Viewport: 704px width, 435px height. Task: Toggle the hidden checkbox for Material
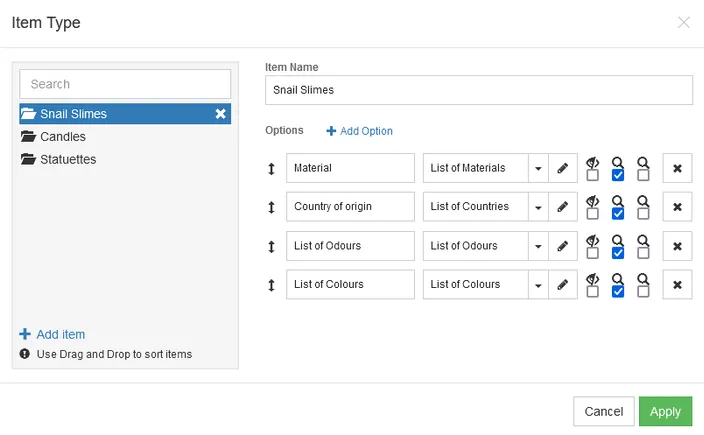click(x=593, y=175)
